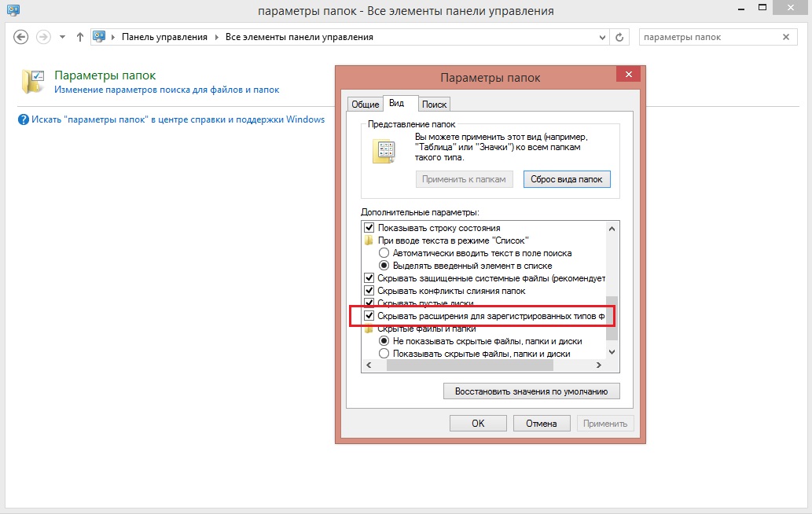Click horizontal scrollbar thumb in settings list

coord(470,365)
